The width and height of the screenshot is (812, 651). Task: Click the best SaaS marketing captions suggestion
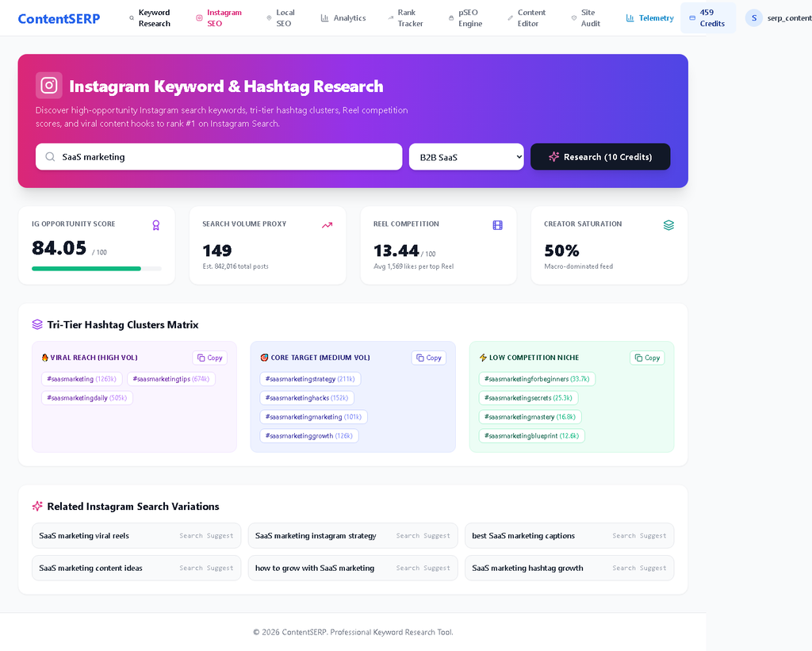[x=569, y=535]
